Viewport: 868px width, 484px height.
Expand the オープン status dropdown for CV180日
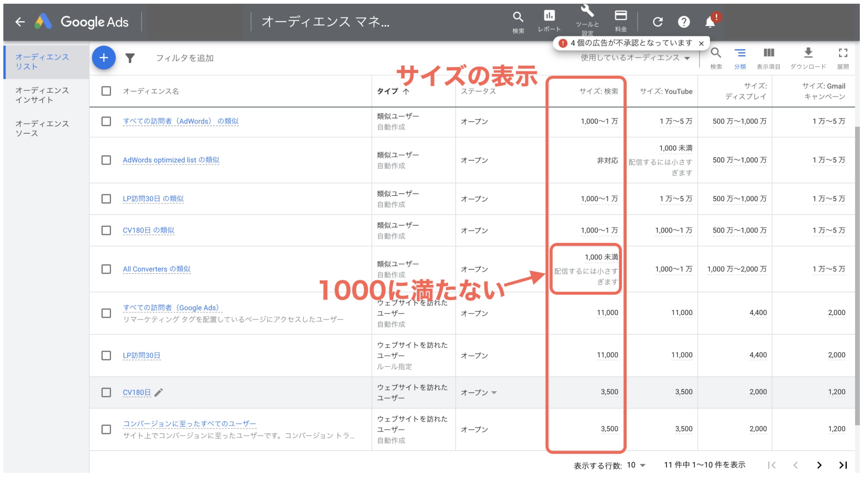click(495, 392)
